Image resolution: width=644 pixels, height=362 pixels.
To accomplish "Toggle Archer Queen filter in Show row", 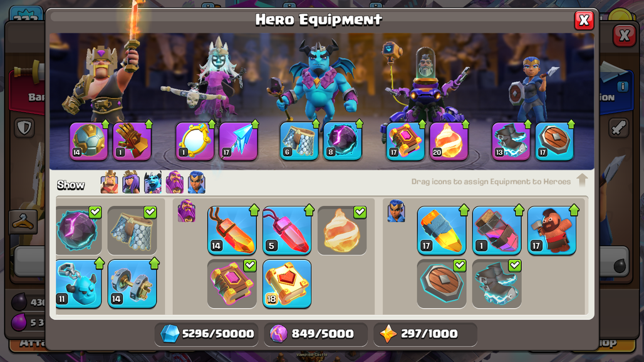I will tap(131, 182).
